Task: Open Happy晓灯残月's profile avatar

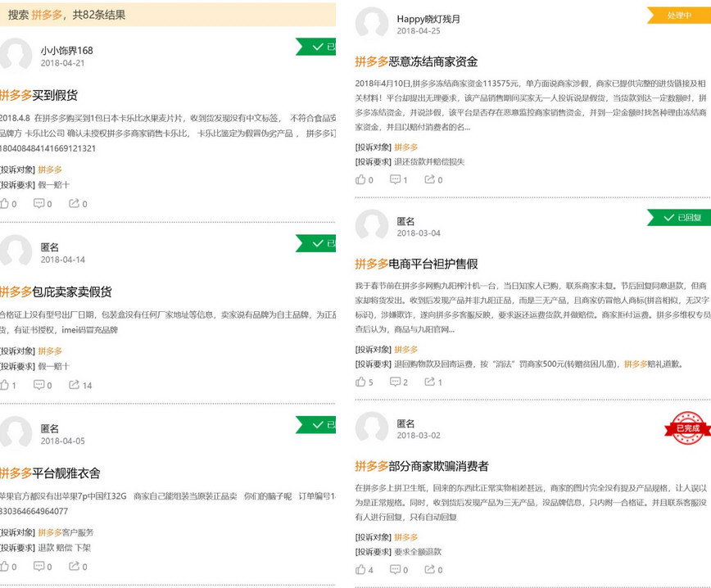Action: pyautogui.click(x=372, y=22)
